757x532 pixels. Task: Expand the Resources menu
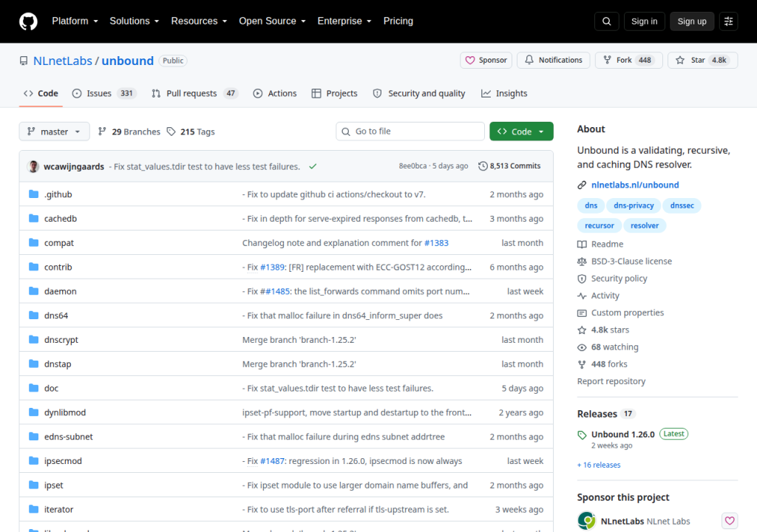pyautogui.click(x=199, y=21)
